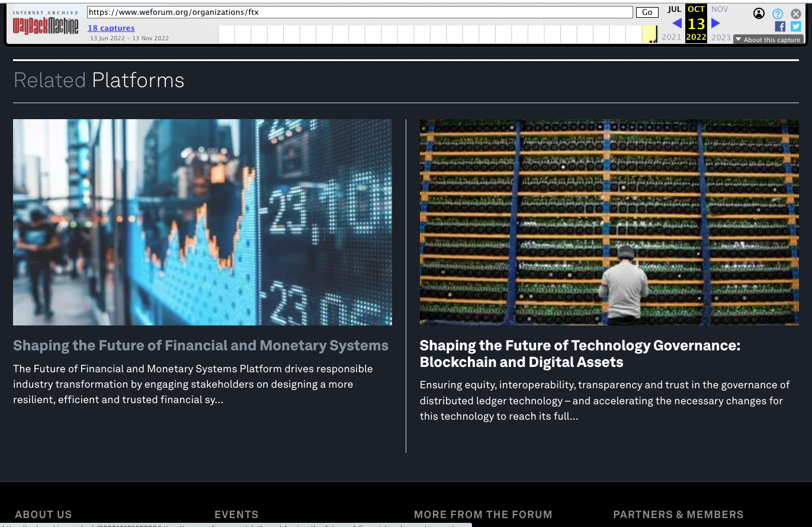Select year 2023 in timeline
The image size is (812, 527).
pos(721,37)
